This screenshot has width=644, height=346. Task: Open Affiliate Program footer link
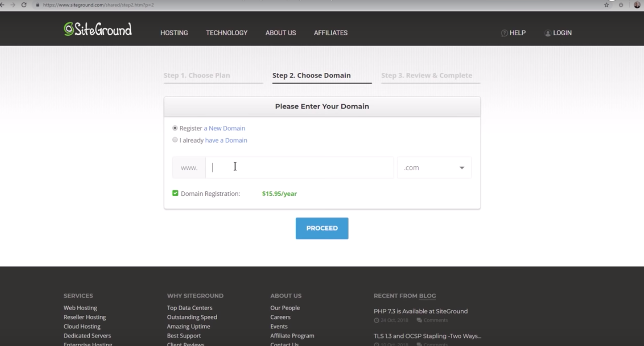click(x=292, y=335)
